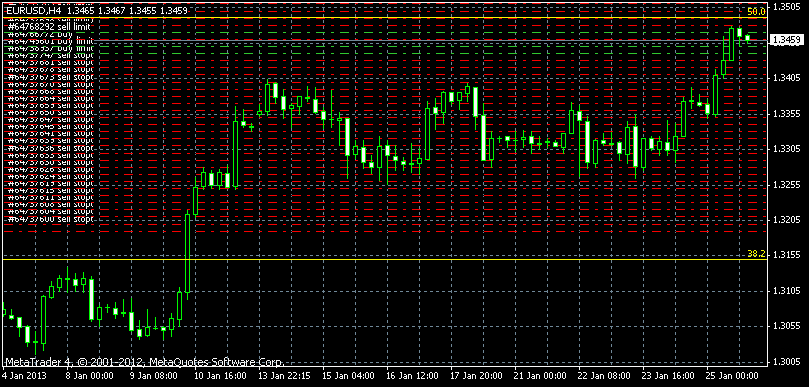Click the 1.3205 price axis label
Viewport: 809px width, 387px height.
click(x=788, y=220)
